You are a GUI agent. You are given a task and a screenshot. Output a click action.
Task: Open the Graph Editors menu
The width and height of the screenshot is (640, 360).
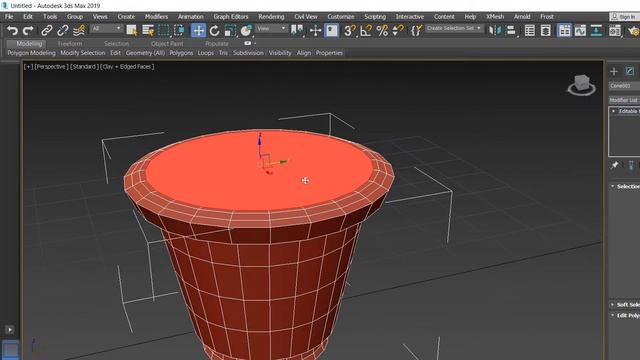click(231, 17)
